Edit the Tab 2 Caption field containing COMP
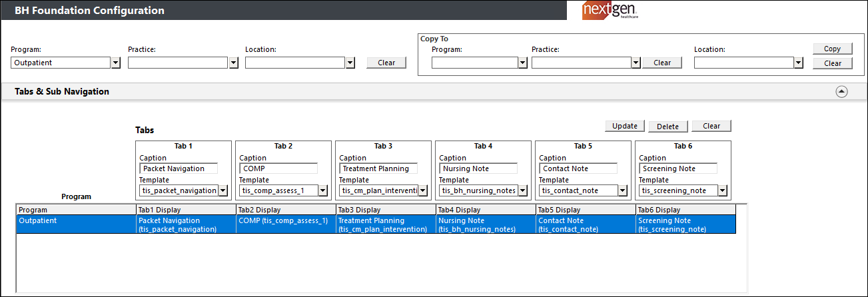 pos(278,168)
